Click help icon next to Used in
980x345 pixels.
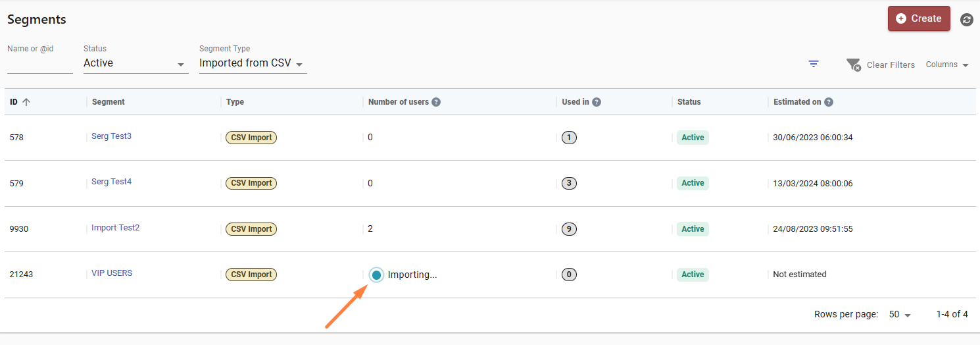pos(597,102)
